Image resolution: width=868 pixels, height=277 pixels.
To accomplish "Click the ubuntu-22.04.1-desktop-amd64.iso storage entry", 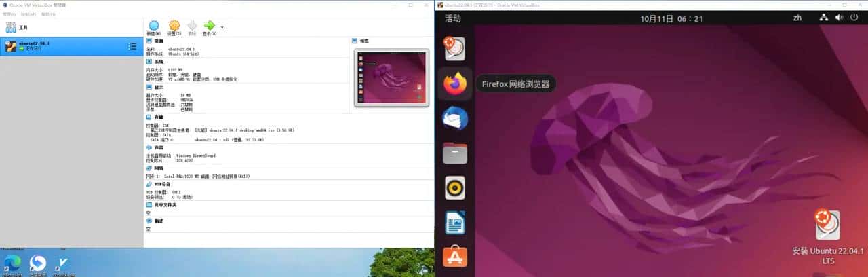I will (x=245, y=130).
